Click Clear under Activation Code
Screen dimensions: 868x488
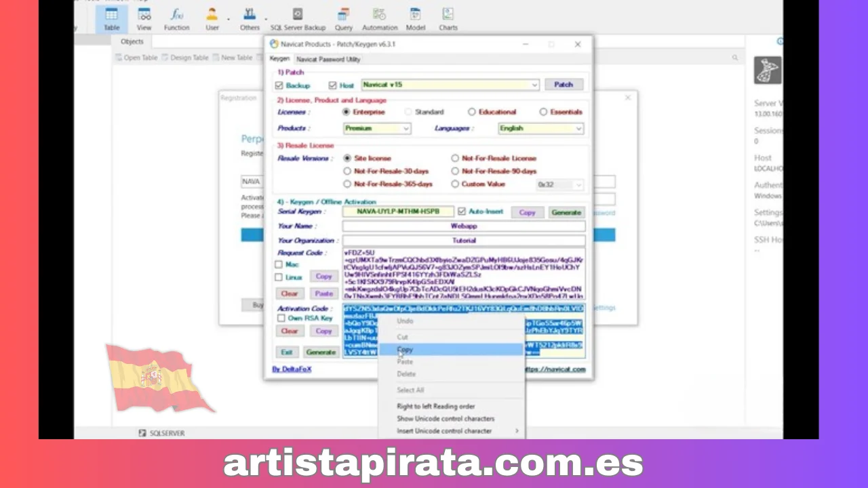tap(290, 331)
